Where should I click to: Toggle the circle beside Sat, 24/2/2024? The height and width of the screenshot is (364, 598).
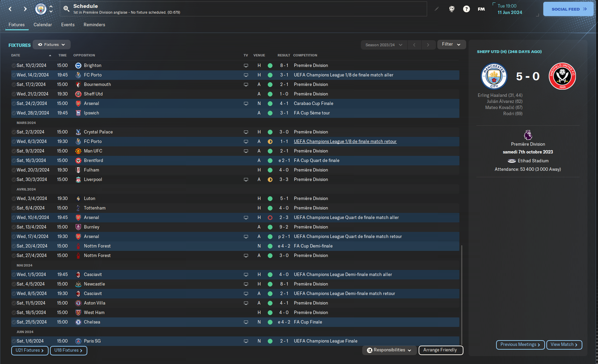click(x=14, y=104)
